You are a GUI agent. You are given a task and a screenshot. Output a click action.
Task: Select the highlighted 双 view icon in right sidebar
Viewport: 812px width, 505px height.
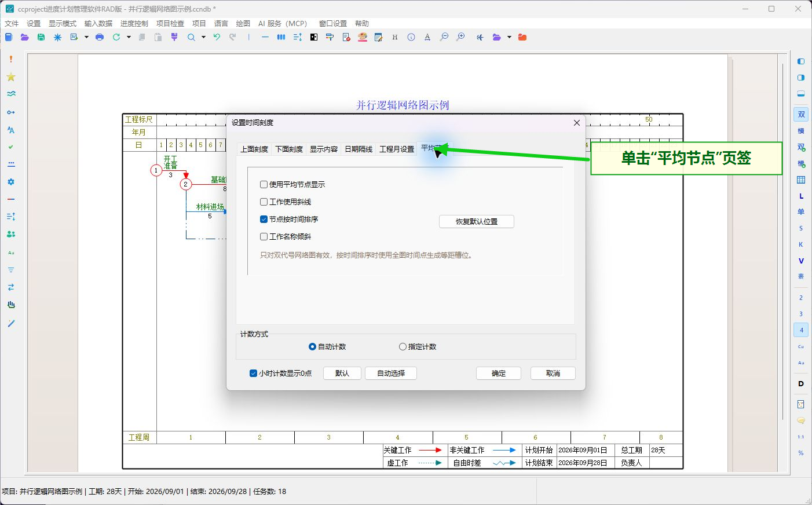coord(801,115)
